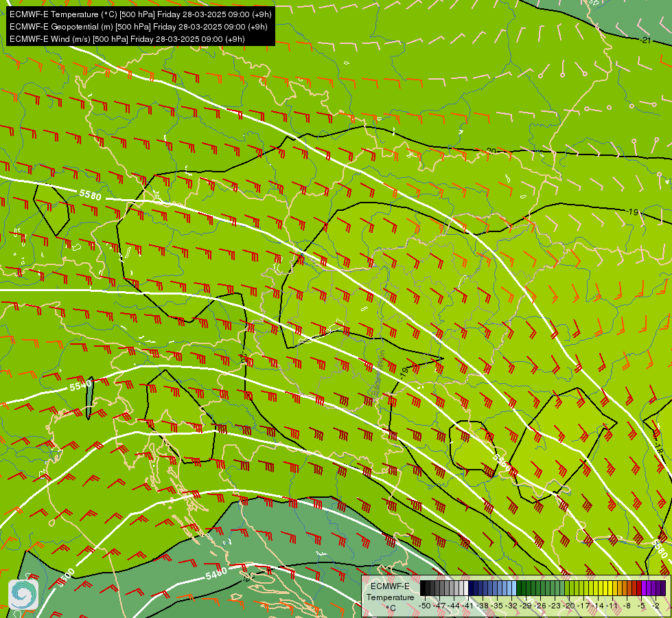Click the -2 legend tick label
This screenshot has height=618, width=672.
(x=656, y=606)
